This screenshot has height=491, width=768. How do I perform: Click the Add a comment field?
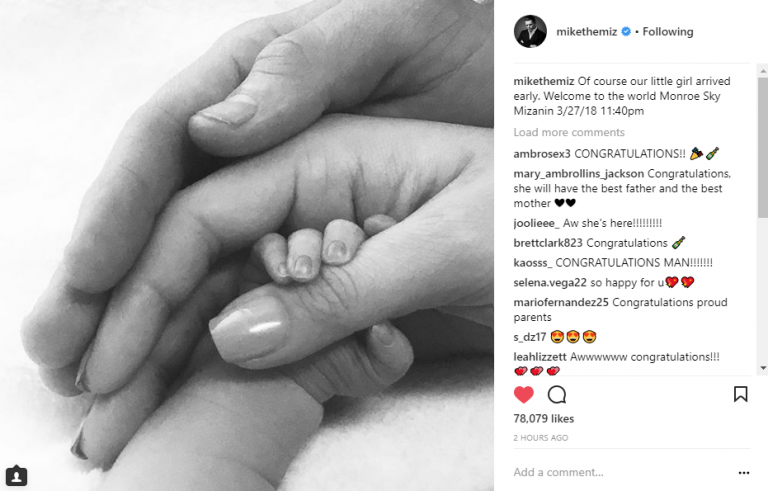click(622, 472)
